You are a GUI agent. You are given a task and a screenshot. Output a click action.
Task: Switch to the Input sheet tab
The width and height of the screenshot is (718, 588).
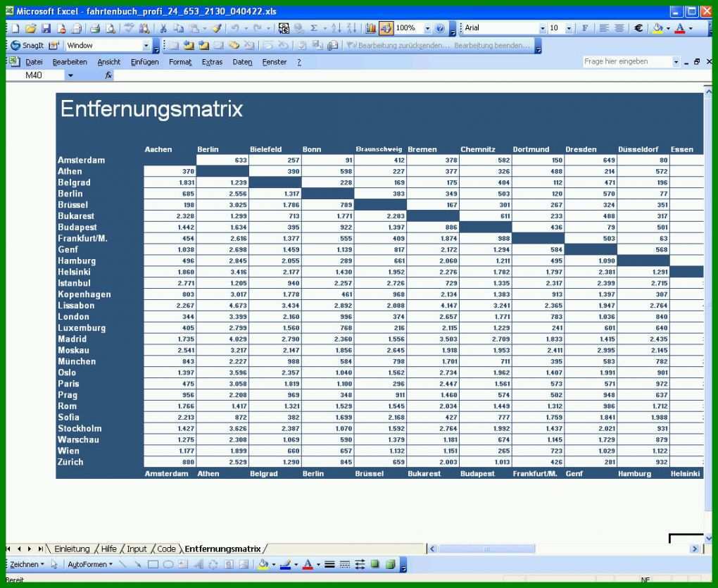137,549
